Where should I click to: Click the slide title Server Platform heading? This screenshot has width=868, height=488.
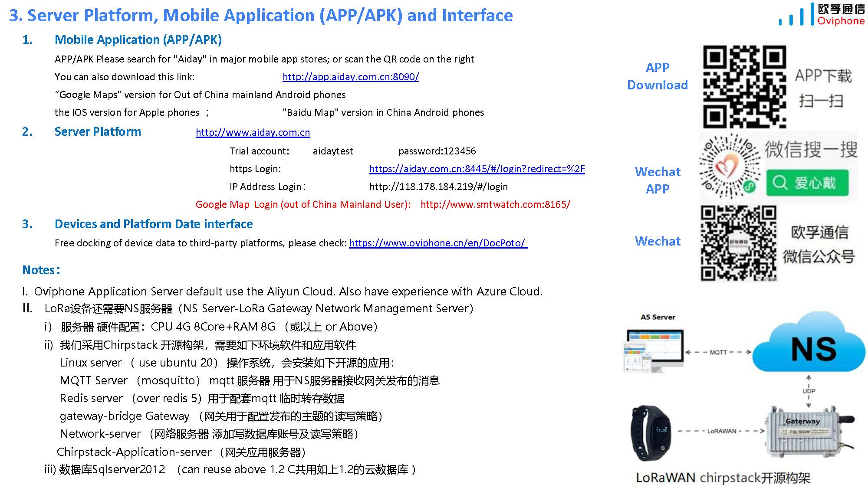click(261, 15)
